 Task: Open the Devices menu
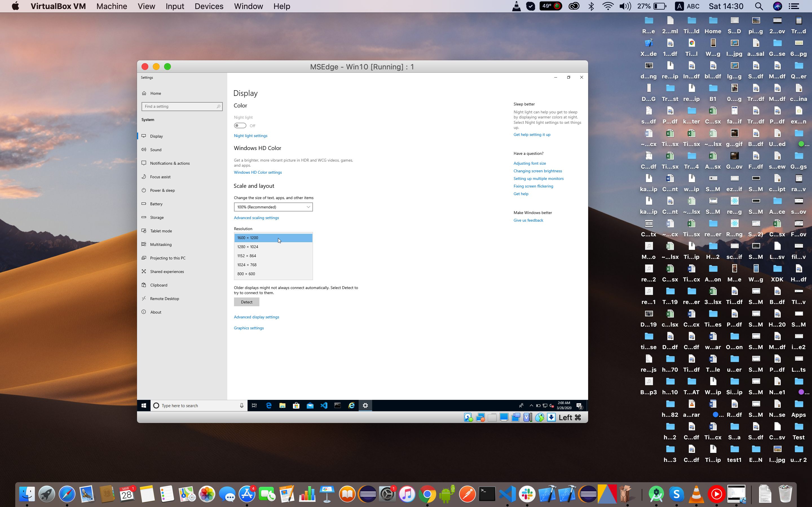click(209, 6)
